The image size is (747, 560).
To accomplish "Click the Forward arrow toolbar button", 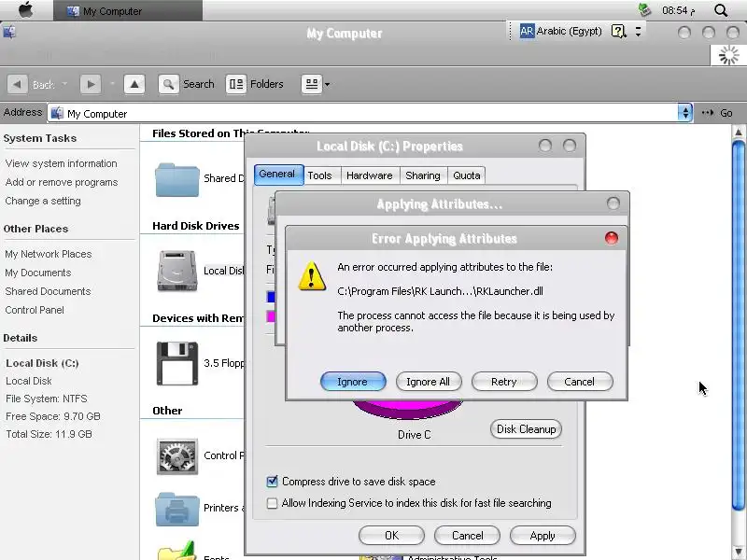I will pos(91,84).
